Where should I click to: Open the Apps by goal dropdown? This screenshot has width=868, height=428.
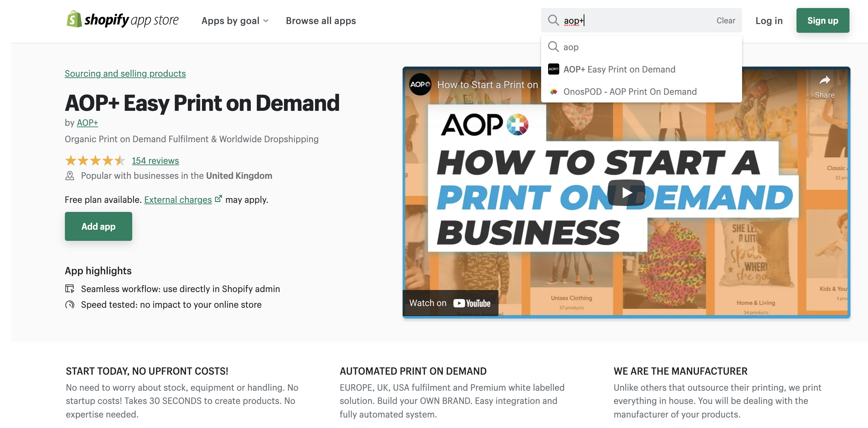coord(235,20)
